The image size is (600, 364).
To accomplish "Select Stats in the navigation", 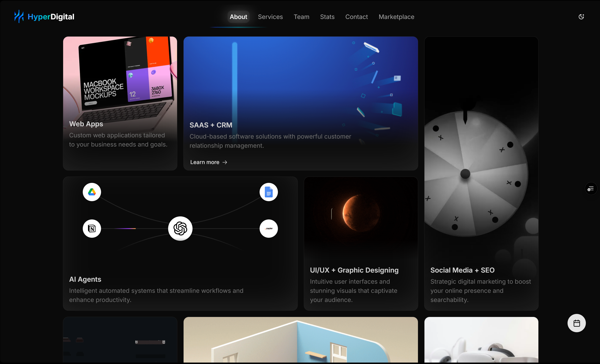I will [327, 17].
